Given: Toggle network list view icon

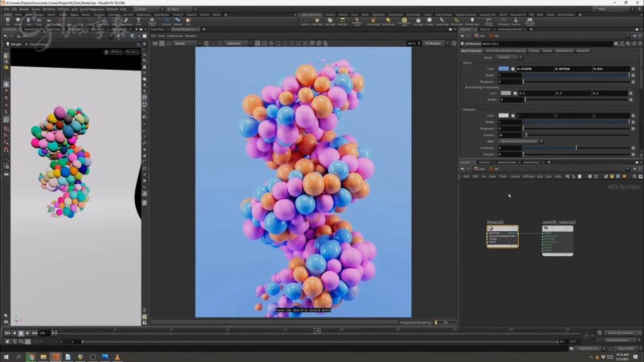Looking at the screenshot, I should (x=590, y=176).
